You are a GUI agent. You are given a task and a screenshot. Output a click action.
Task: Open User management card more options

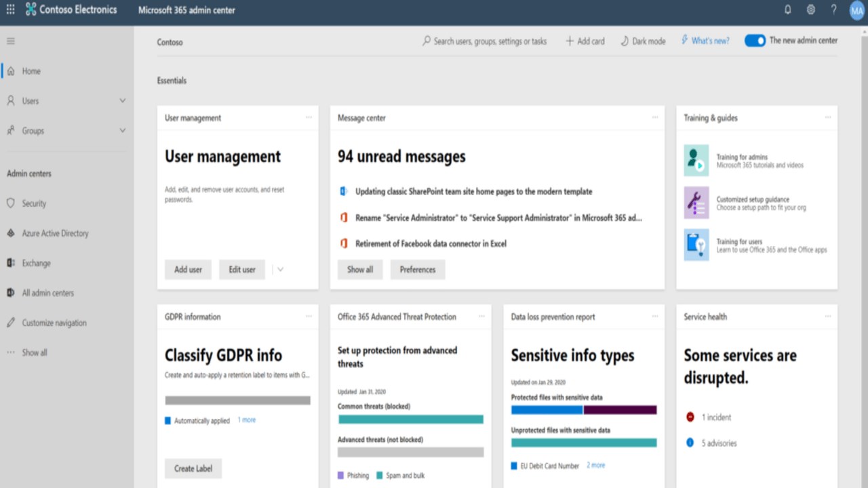(309, 117)
